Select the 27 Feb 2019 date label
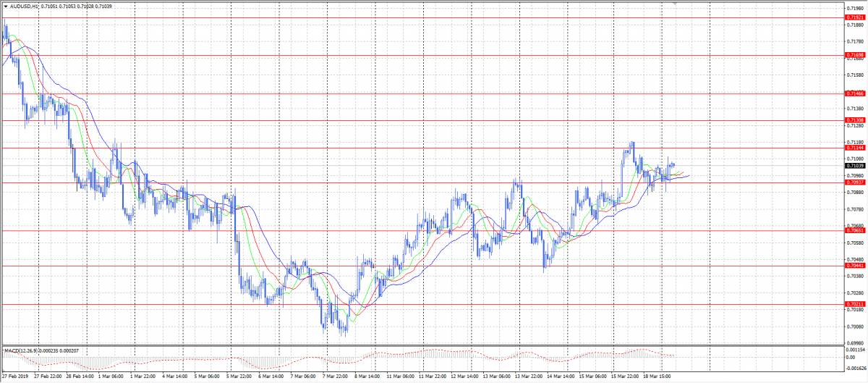 pyautogui.click(x=15, y=377)
